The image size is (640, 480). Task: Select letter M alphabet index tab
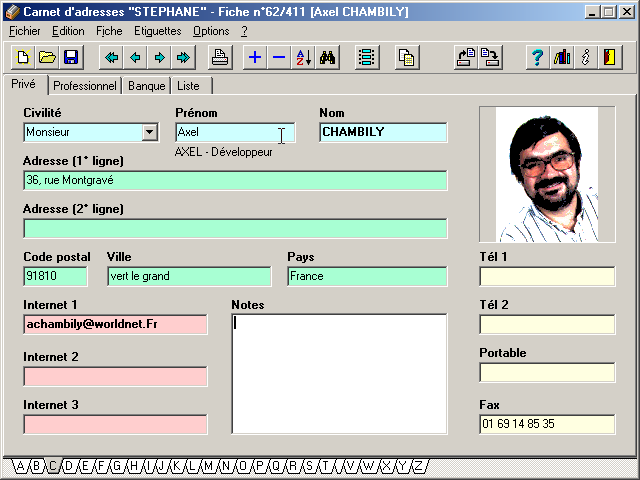208,466
